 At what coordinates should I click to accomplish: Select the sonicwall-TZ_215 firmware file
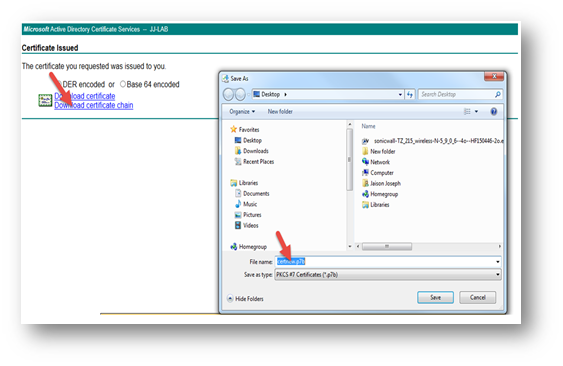433,141
